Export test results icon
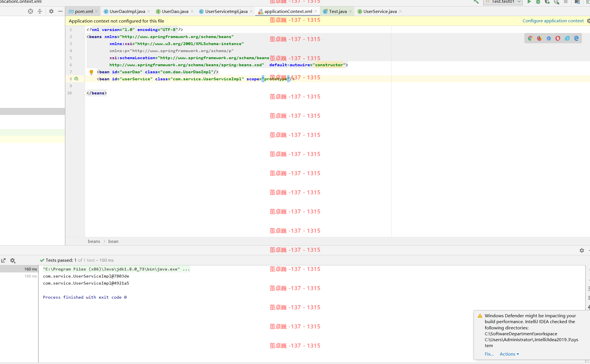This screenshot has height=364, width=590. pyautogui.click(x=3, y=260)
